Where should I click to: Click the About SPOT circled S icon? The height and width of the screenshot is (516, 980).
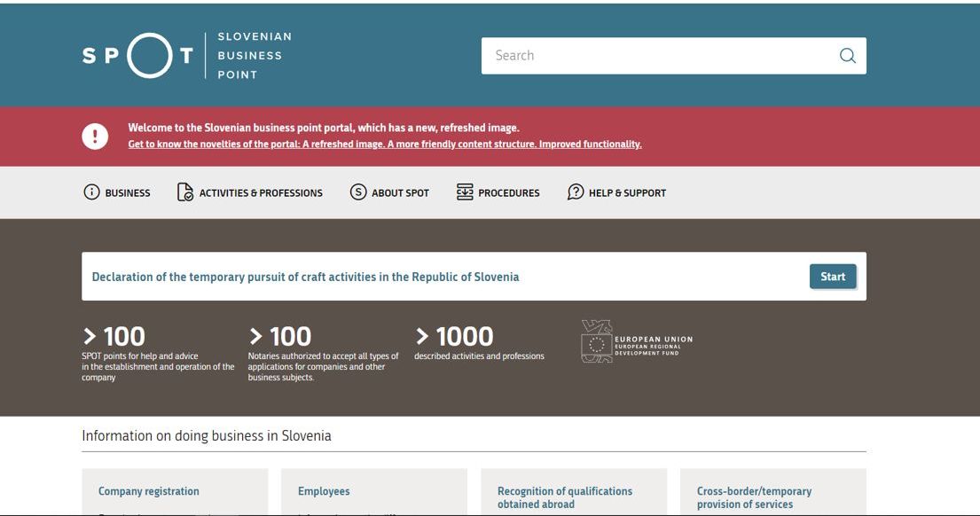358,192
